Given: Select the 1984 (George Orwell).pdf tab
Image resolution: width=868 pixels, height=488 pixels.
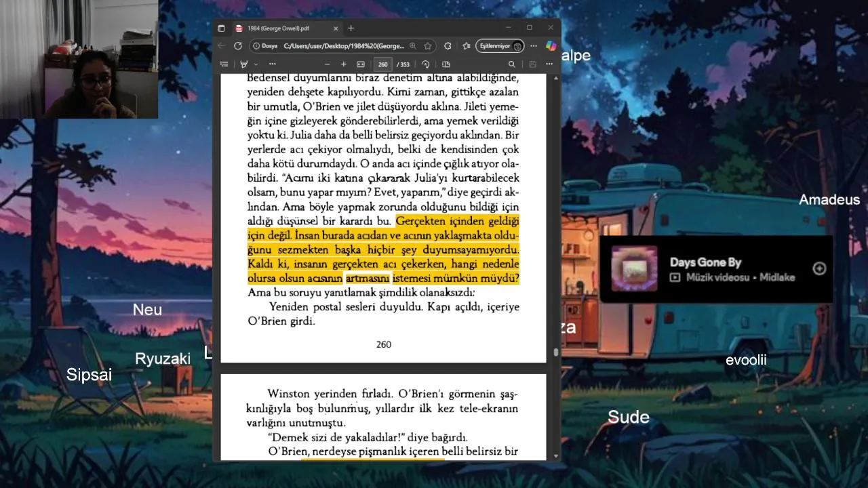Looking at the screenshot, I should click(x=287, y=28).
